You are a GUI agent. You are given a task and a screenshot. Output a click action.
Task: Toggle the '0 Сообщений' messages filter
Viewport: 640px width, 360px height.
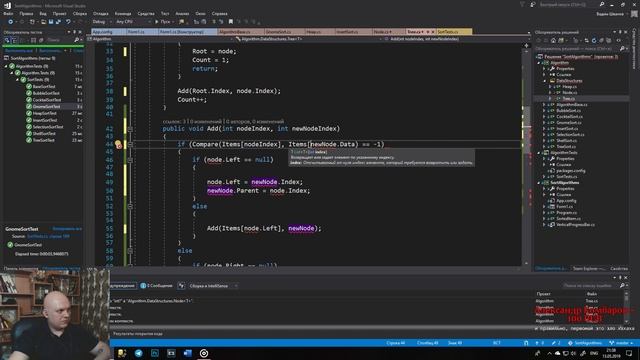pyautogui.click(x=156, y=286)
